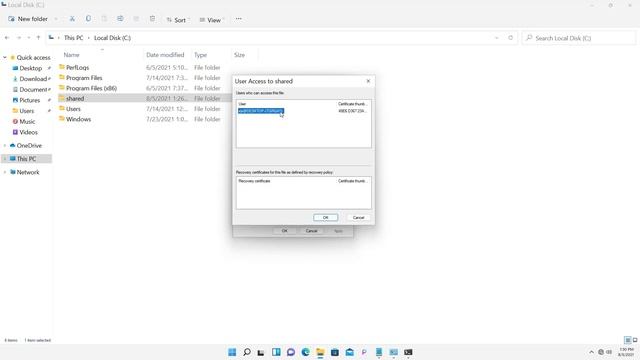The height and width of the screenshot is (360, 640).
Task: Open Microsoft Store from the taskbar
Action: click(335, 352)
